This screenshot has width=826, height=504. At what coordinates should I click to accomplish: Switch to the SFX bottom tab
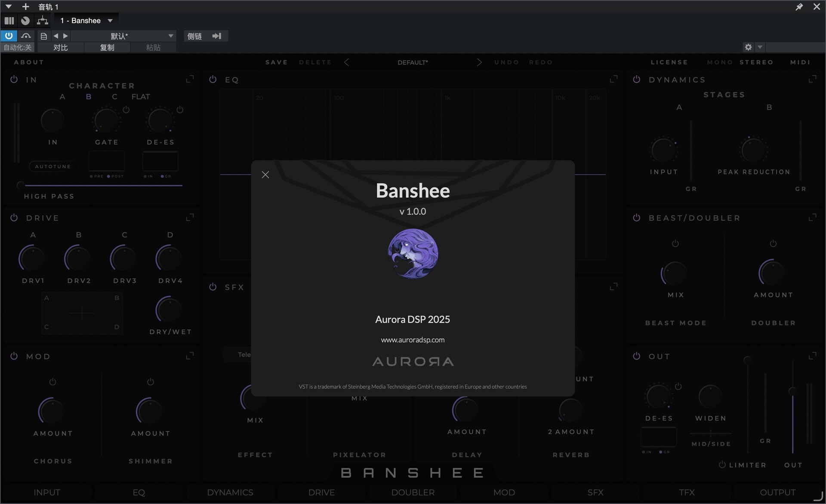(595, 492)
